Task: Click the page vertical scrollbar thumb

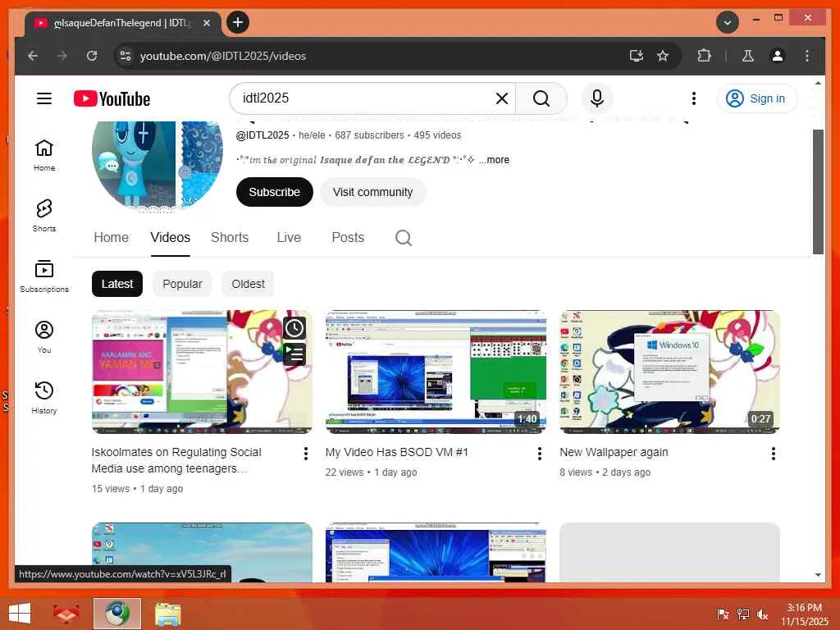Action: 818,192
